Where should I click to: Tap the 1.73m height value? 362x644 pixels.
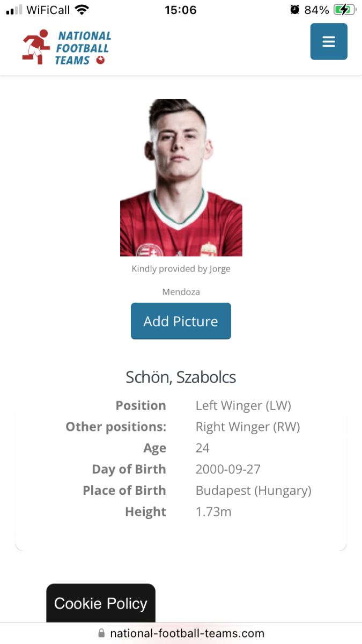tap(213, 512)
